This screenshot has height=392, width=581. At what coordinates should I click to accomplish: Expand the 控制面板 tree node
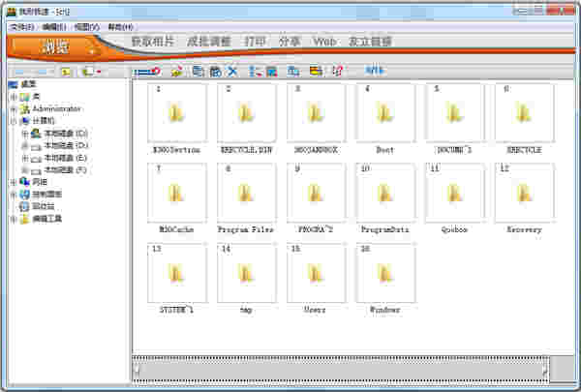point(14,195)
